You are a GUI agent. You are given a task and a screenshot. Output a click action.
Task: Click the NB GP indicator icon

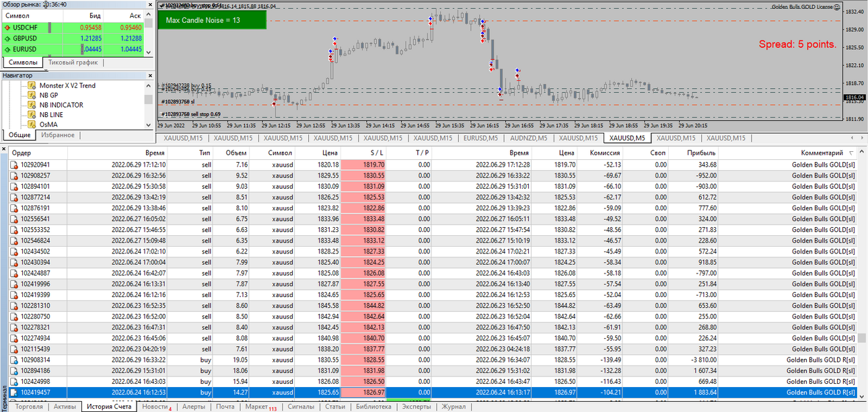coord(32,95)
